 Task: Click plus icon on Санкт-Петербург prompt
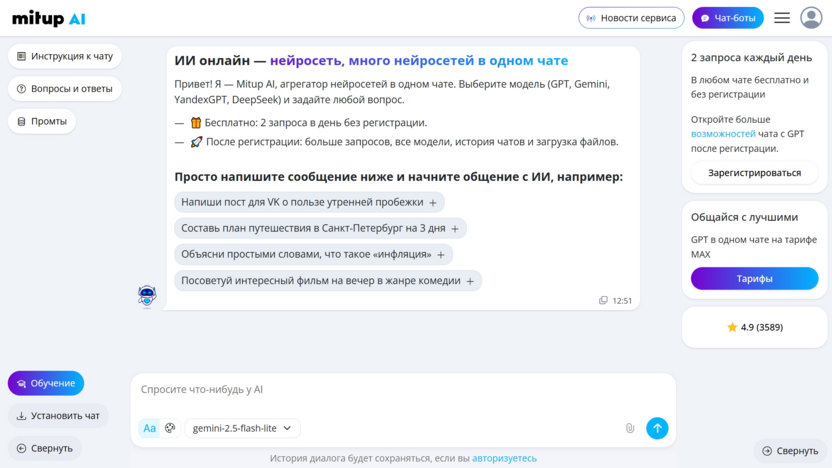[455, 229]
